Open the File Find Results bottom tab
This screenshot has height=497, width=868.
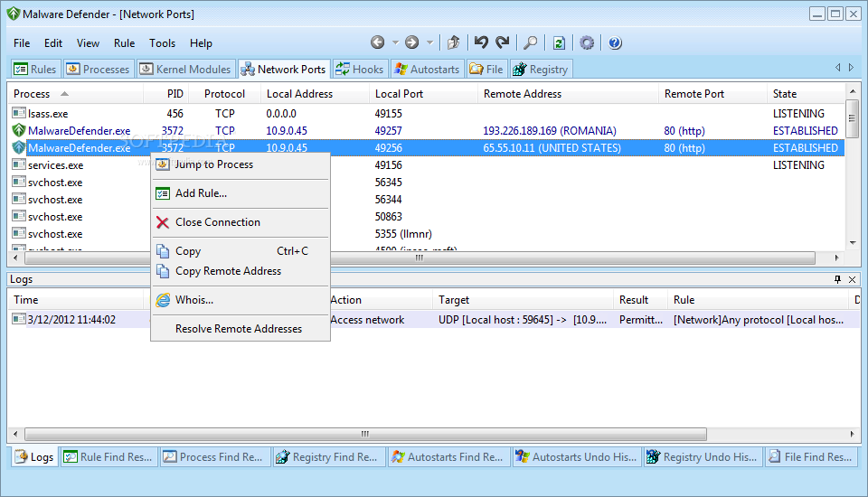[811, 456]
